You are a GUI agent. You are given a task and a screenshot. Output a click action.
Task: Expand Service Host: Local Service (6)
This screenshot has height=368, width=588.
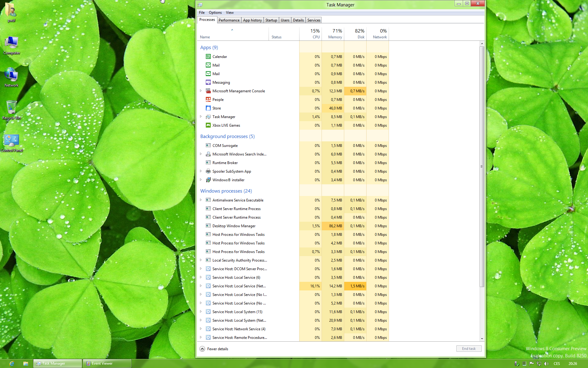tap(201, 277)
